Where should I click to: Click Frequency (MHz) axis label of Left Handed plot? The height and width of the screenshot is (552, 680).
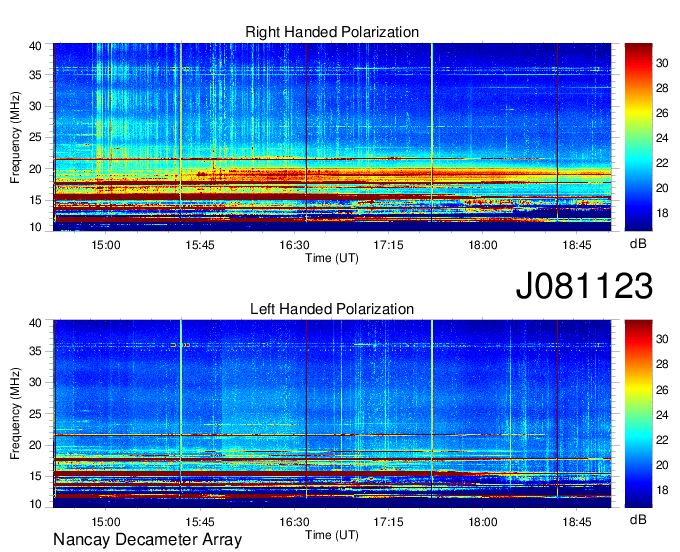(x=15, y=414)
